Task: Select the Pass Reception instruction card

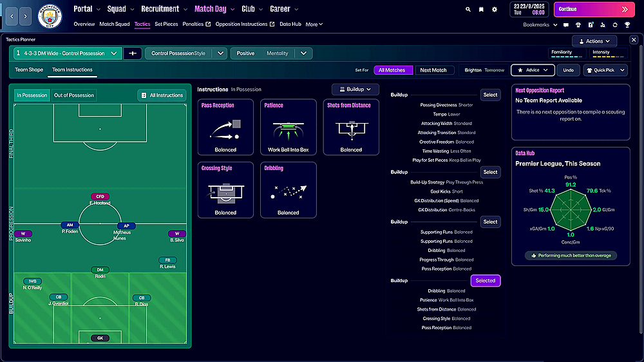Action: point(225,127)
